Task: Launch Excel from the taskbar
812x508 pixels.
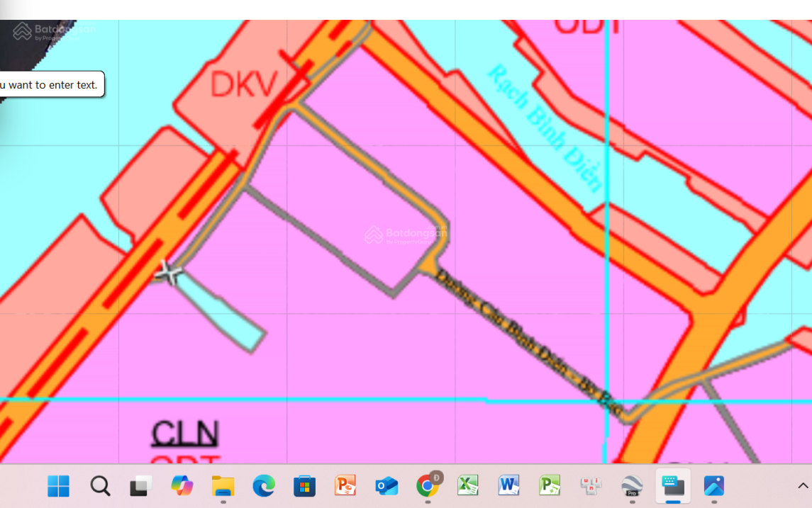Action: (x=468, y=486)
